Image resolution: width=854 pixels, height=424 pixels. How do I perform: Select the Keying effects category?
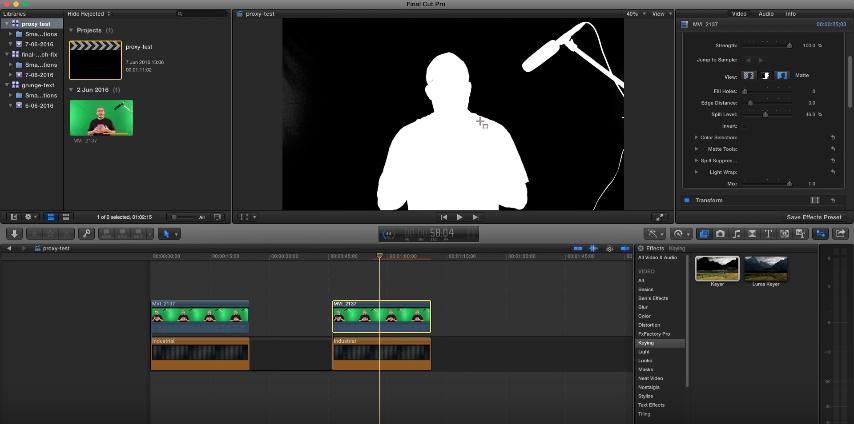tap(660, 343)
